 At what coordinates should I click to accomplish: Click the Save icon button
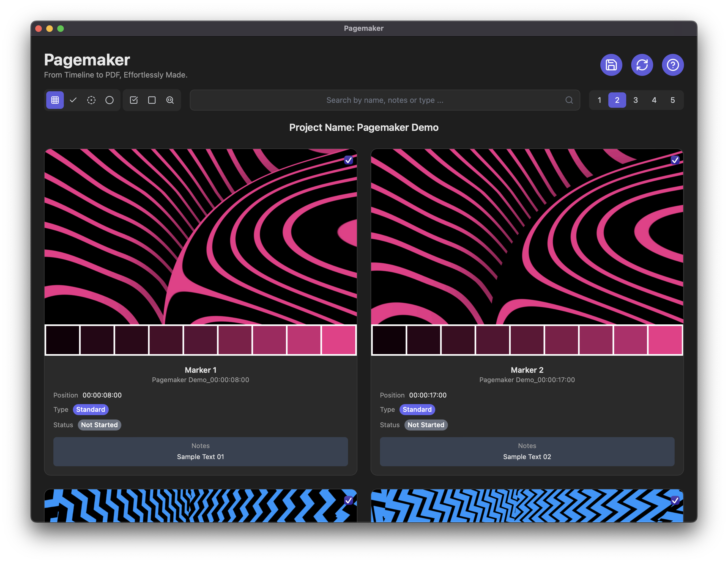611,65
